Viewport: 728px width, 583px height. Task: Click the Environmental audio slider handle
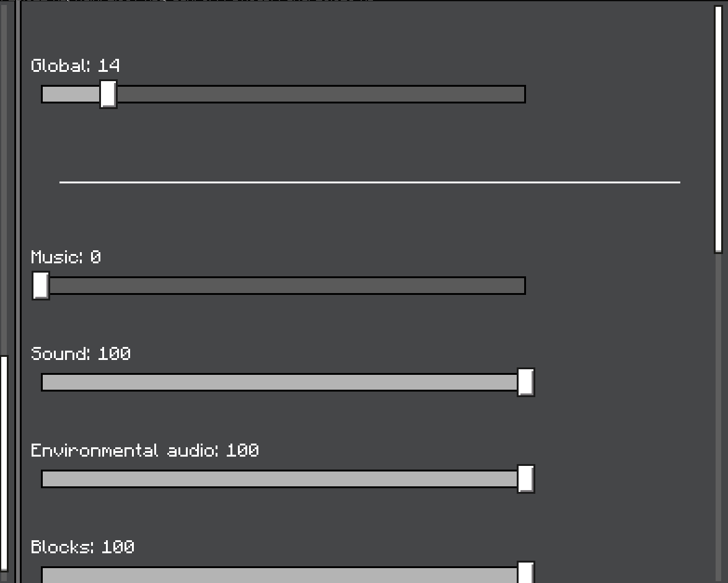525,479
